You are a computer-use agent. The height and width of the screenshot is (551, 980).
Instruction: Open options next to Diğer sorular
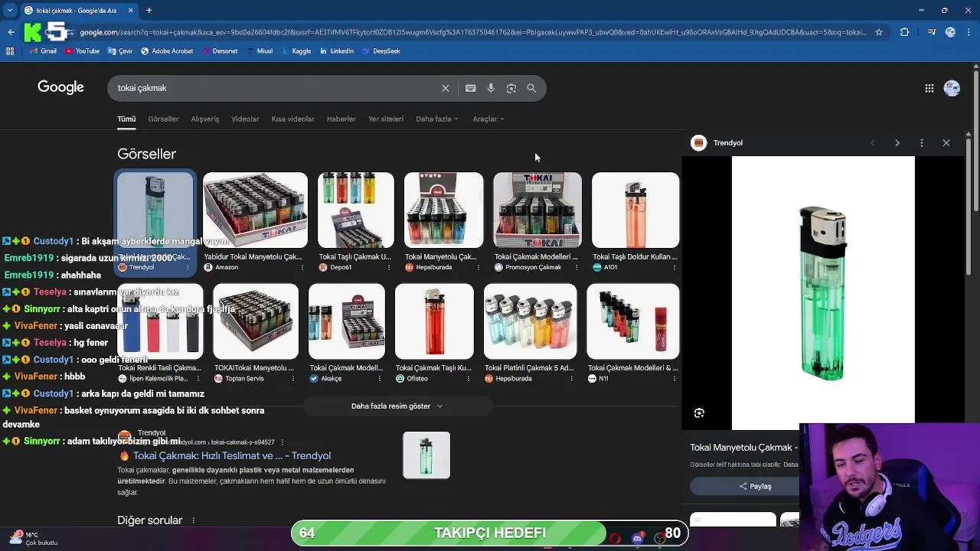click(x=194, y=520)
